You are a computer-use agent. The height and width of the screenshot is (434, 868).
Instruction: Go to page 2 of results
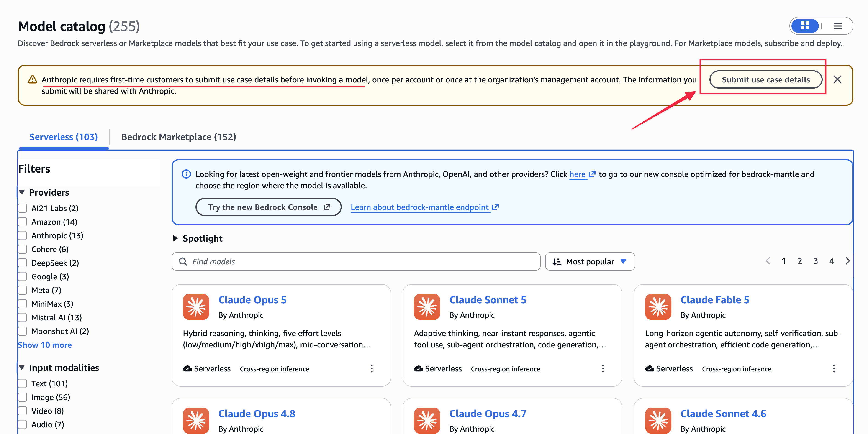(800, 261)
